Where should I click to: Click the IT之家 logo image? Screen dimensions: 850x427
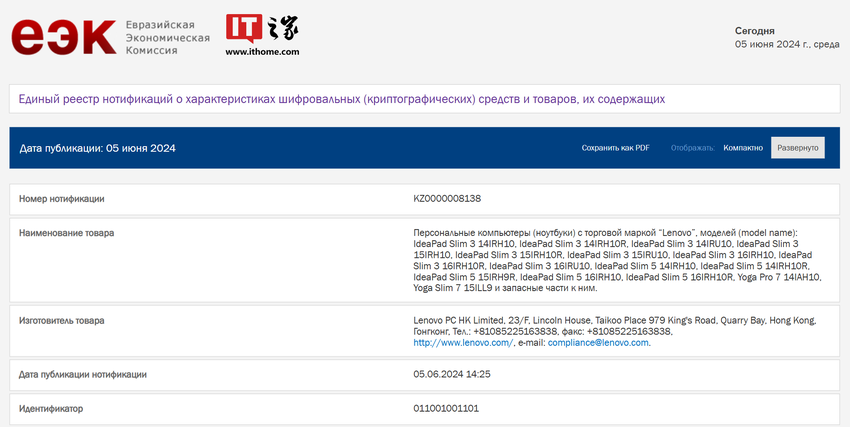click(261, 29)
